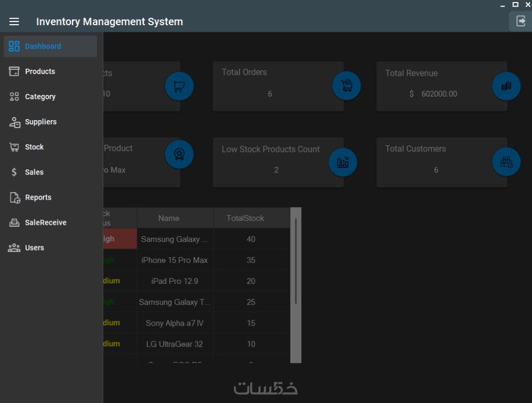Click the 602000.00 revenue value
Image resolution: width=532 pixels, height=403 pixels.
pos(439,94)
